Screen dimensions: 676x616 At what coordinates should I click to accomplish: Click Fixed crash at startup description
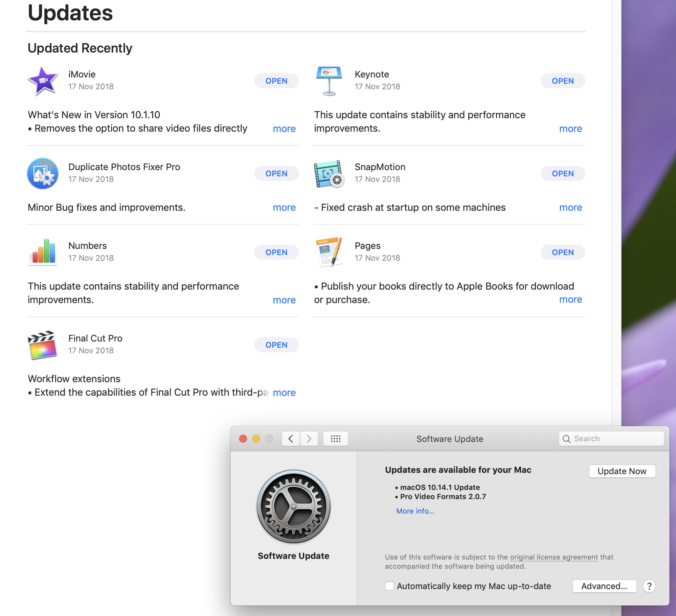[x=409, y=207]
